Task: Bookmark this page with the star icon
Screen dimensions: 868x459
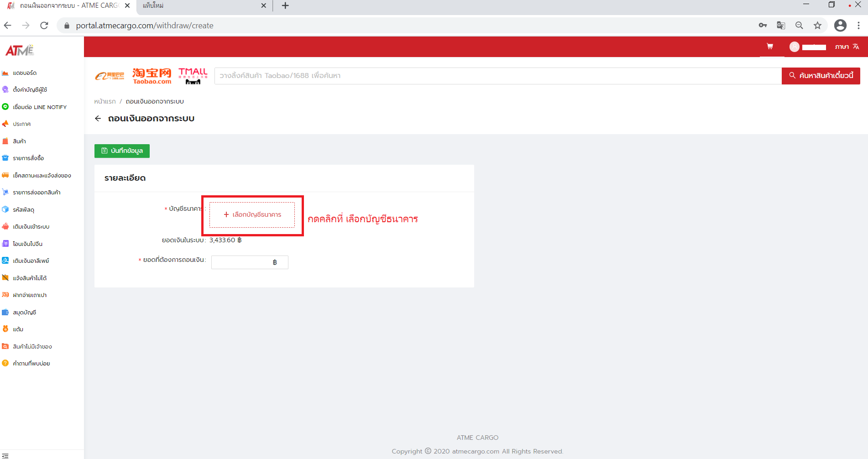Action: pos(817,26)
